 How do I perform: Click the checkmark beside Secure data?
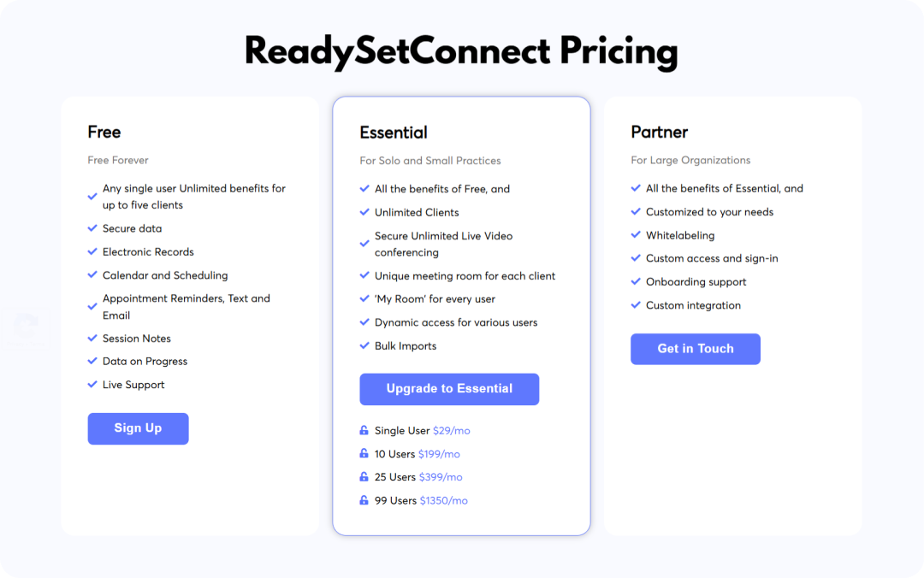[x=92, y=228]
